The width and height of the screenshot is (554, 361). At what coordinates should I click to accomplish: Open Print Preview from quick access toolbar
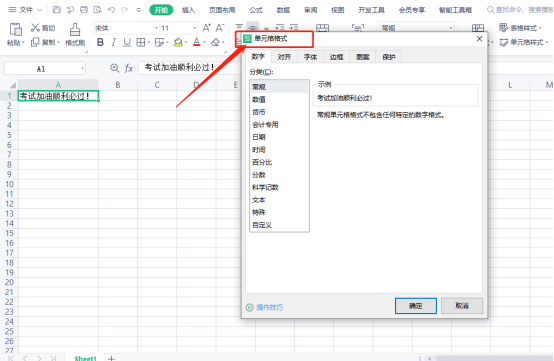coord(98,10)
